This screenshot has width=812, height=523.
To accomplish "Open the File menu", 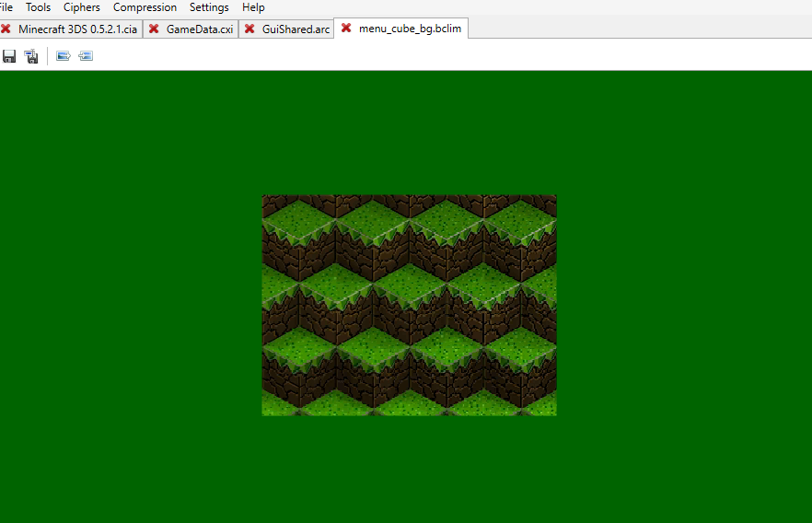I will 6,7.
